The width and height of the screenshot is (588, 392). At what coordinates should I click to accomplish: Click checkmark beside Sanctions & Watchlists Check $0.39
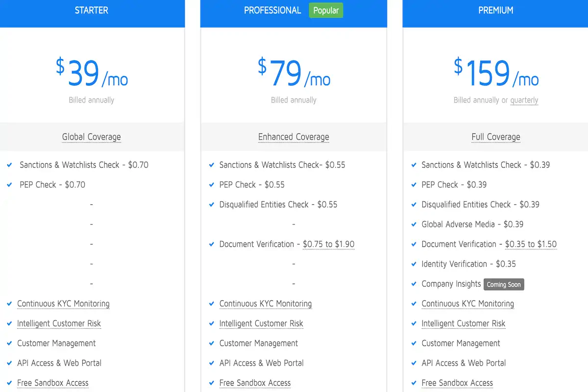pyautogui.click(x=414, y=165)
